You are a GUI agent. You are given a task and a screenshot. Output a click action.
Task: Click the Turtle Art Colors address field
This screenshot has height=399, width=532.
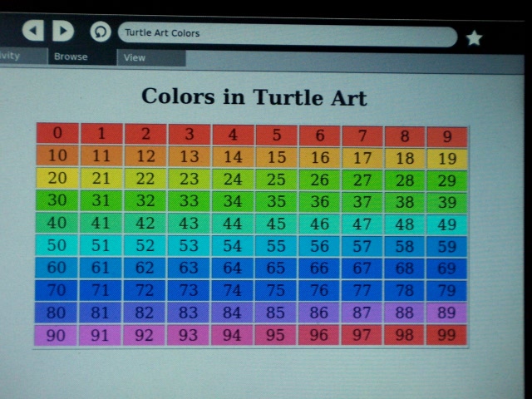(287, 34)
